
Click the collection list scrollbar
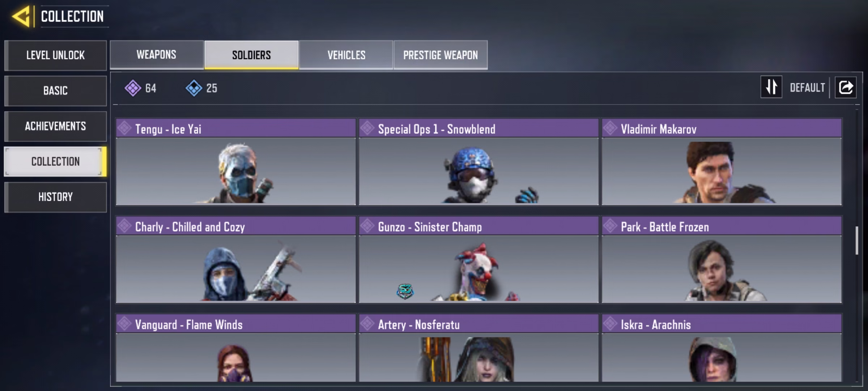click(x=856, y=241)
